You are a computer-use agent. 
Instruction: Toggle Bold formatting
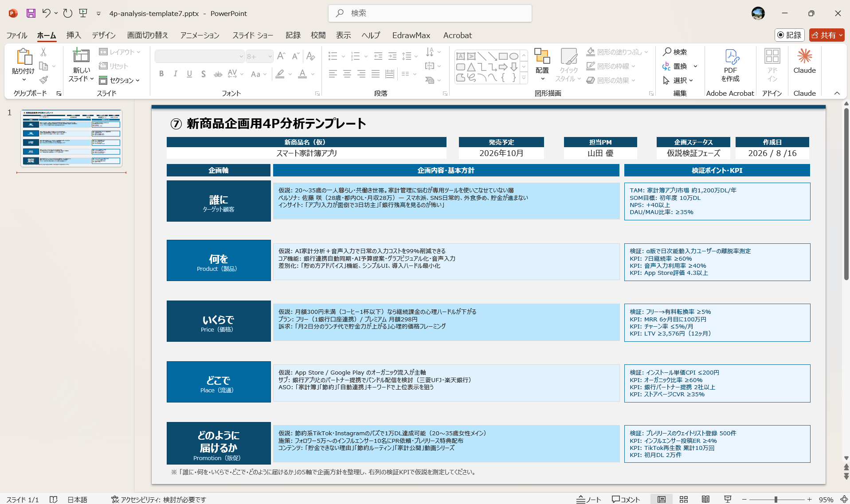coord(161,74)
